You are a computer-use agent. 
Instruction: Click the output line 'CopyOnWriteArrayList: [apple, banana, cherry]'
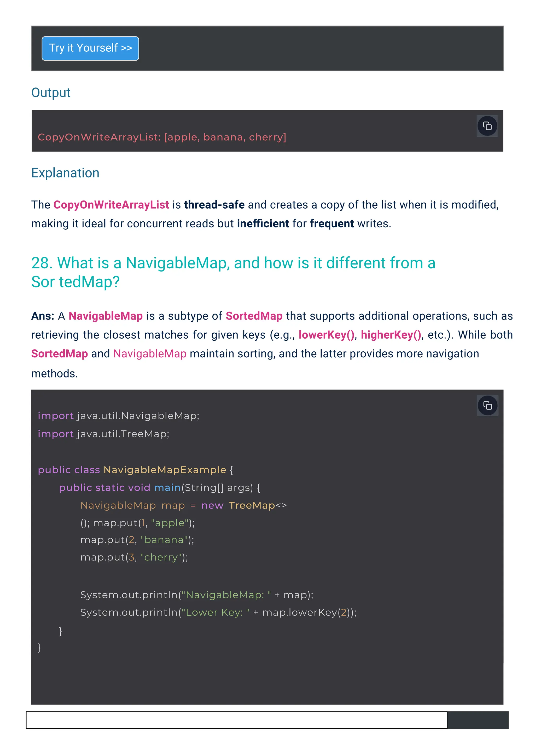point(162,137)
